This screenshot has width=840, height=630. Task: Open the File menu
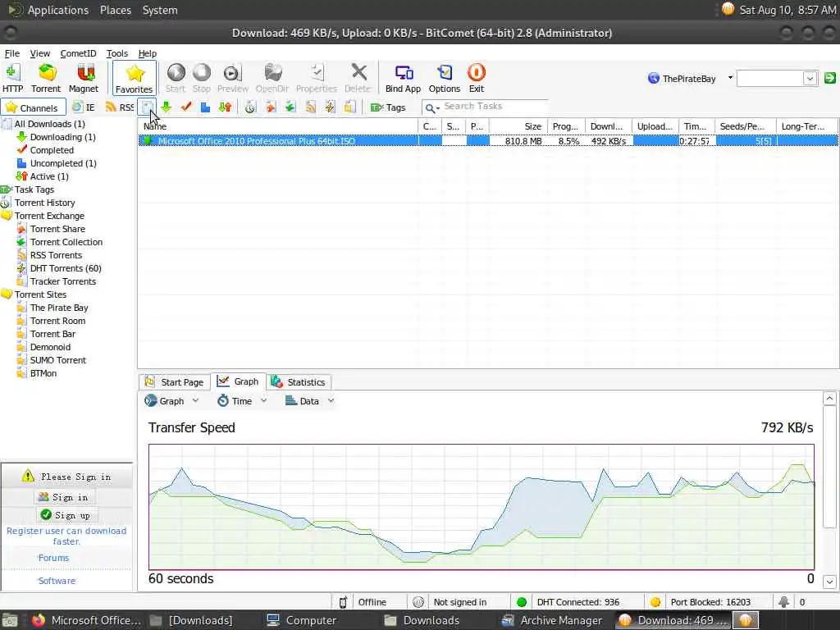[11, 53]
